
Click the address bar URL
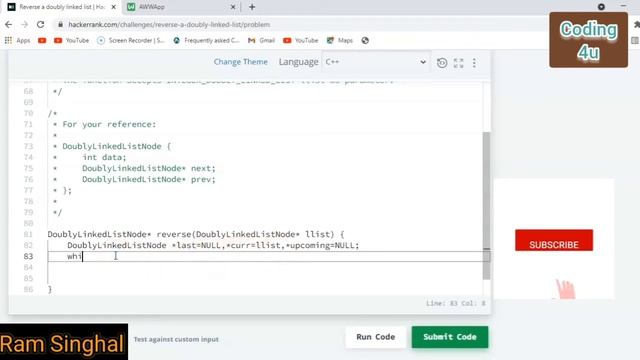click(x=169, y=24)
